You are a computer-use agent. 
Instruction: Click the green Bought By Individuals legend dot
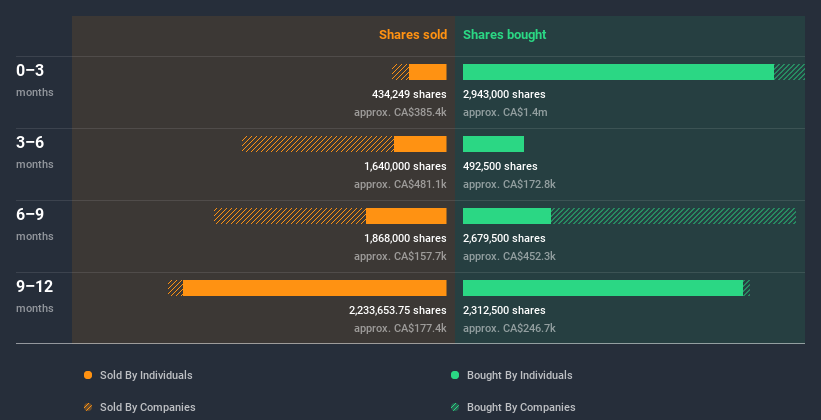click(455, 375)
